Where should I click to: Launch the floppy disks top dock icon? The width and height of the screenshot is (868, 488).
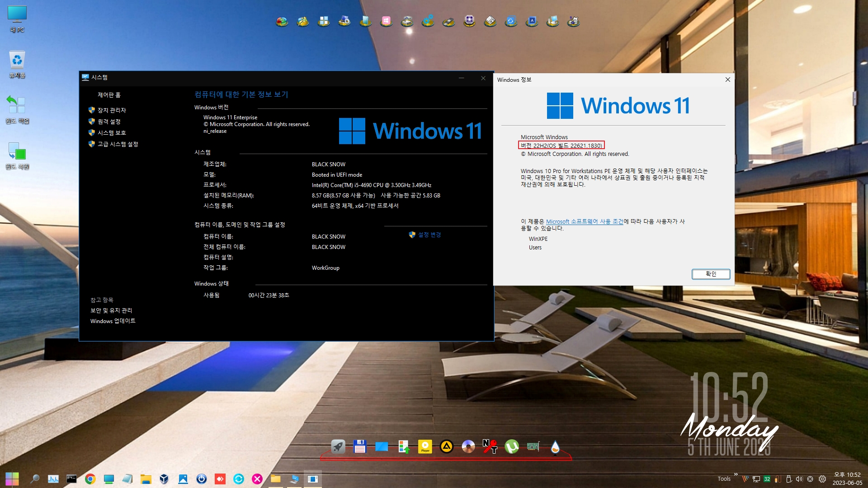pyautogui.click(x=490, y=21)
